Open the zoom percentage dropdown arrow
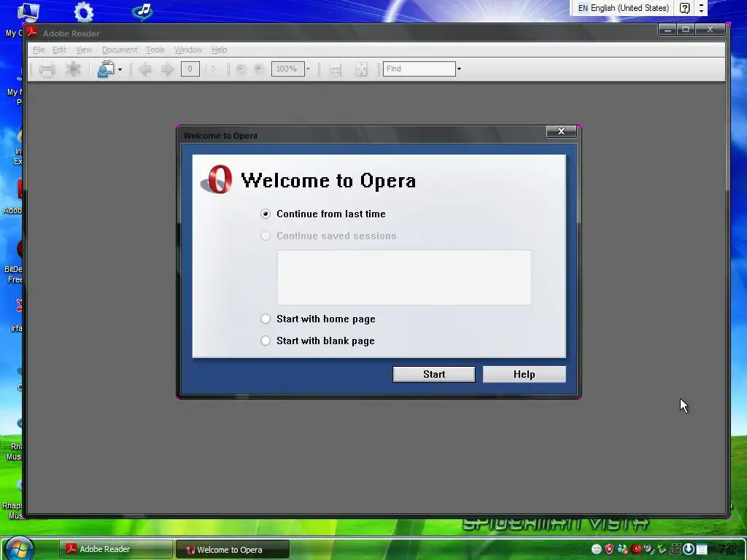Screen dimensions: 747x560 309,69
